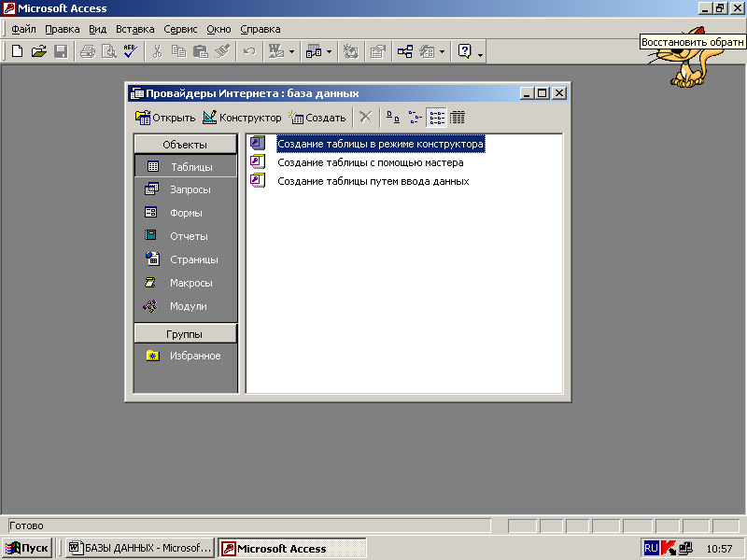Open a database with the folder icon

click(x=38, y=51)
